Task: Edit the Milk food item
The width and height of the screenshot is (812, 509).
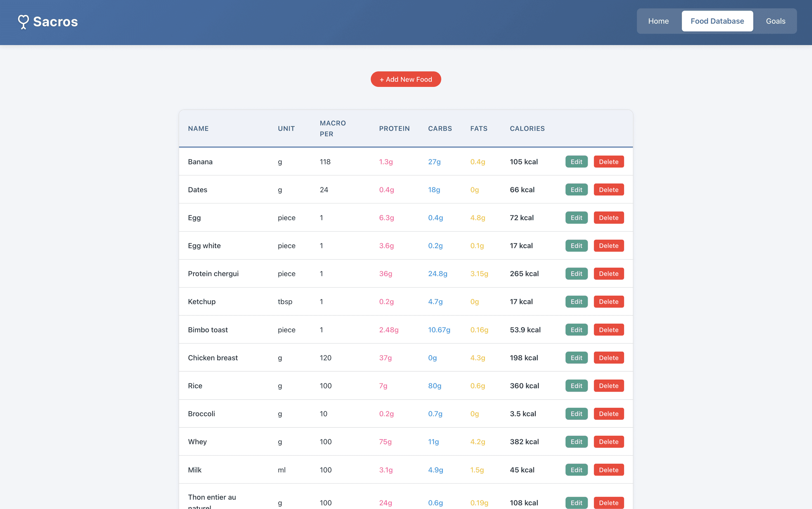Action: coord(576,470)
